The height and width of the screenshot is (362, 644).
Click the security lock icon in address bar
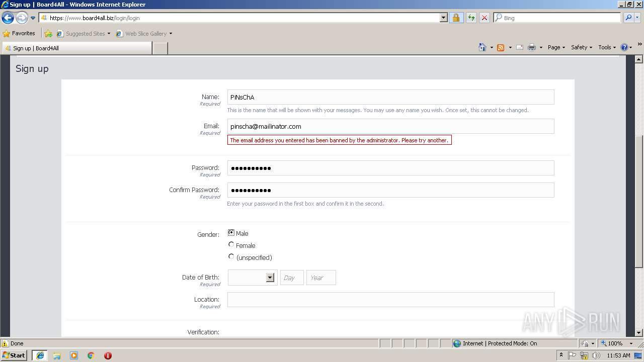coord(456,18)
